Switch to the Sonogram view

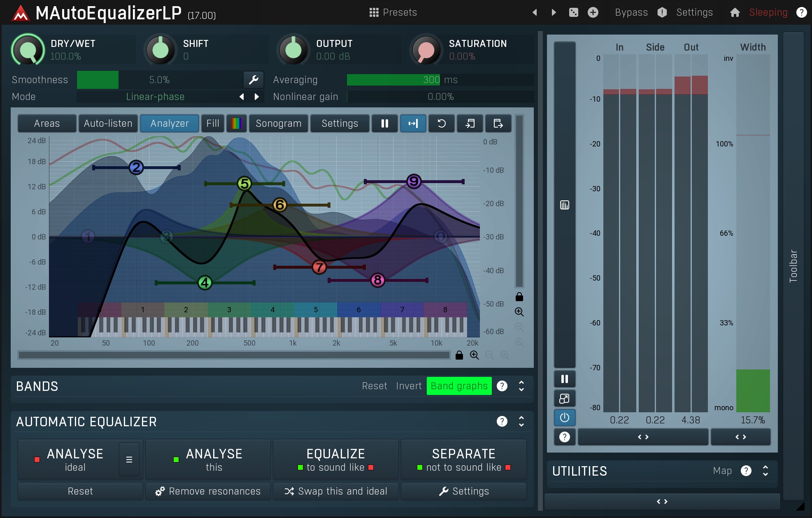coord(278,123)
